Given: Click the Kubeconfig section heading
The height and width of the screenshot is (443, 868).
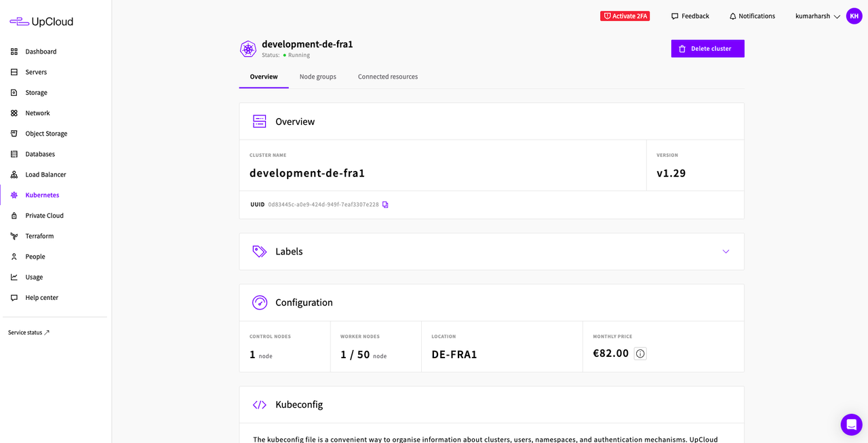Looking at the screenshot, I should tap(299, 405).
